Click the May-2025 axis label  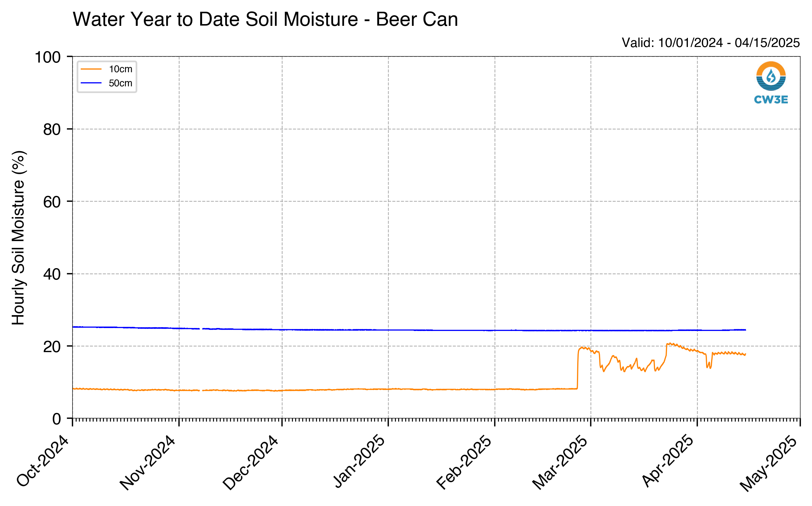pyautogui.click(x=769, y=463)
